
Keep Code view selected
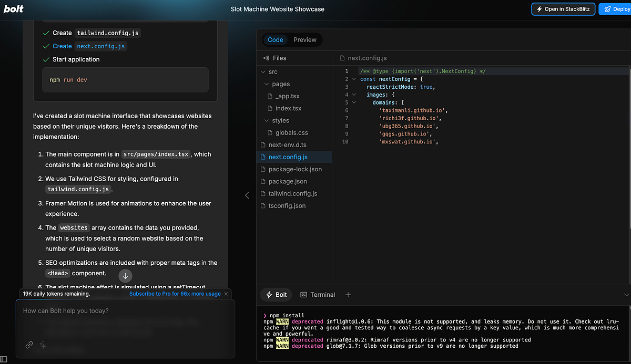click(275, 39)
